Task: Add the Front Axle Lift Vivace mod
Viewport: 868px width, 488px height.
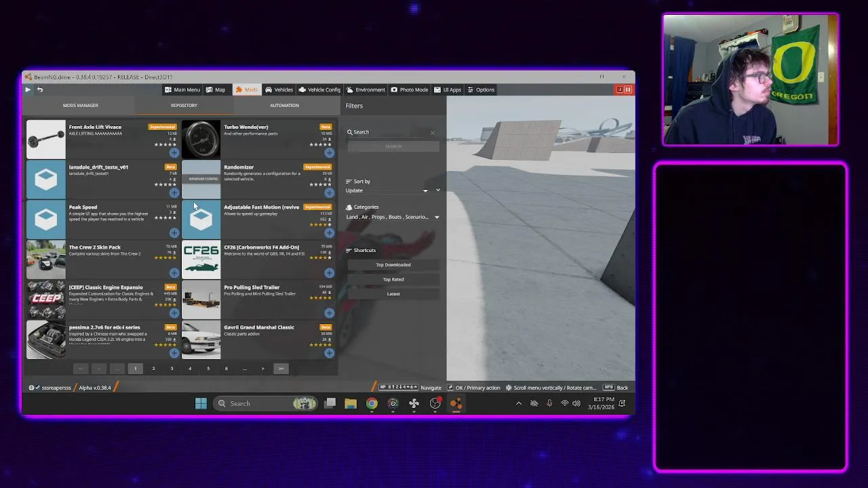Action: tap(174, 152)
